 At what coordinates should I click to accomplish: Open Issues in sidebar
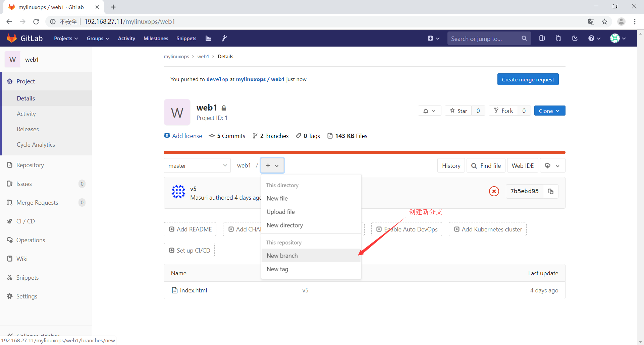[x=46, y=184]
